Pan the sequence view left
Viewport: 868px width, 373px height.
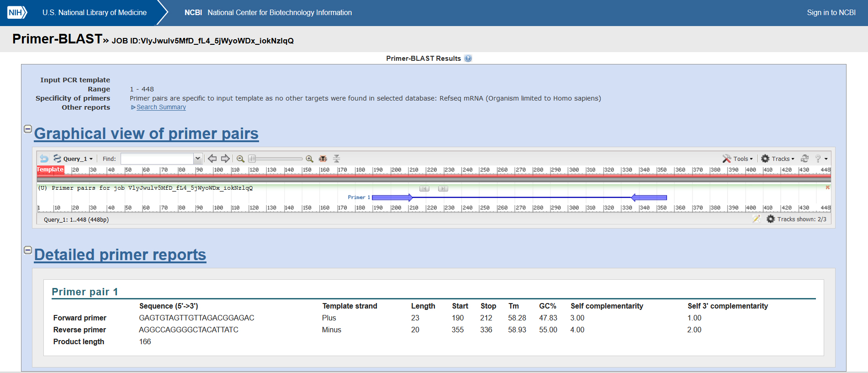[x=212, y=159]
